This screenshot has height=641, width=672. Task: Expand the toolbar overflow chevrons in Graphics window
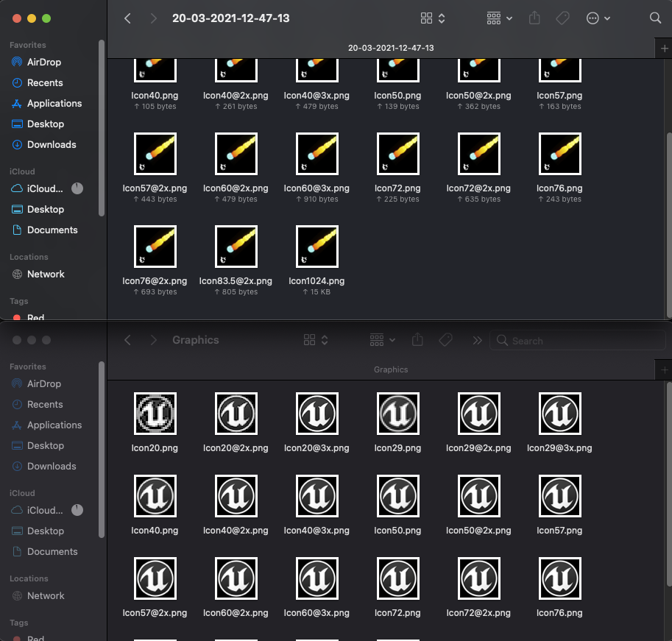point(477,340)
